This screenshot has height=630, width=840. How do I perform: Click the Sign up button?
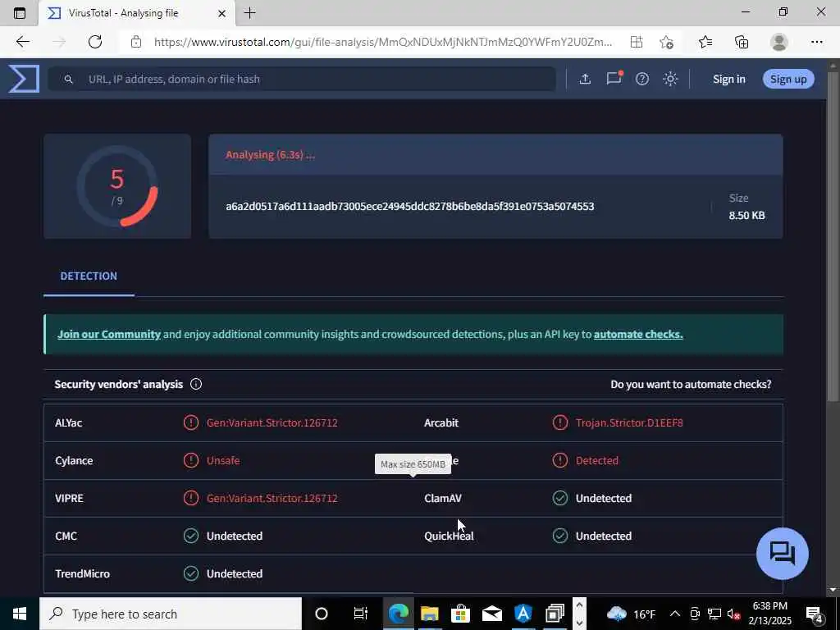788,80
